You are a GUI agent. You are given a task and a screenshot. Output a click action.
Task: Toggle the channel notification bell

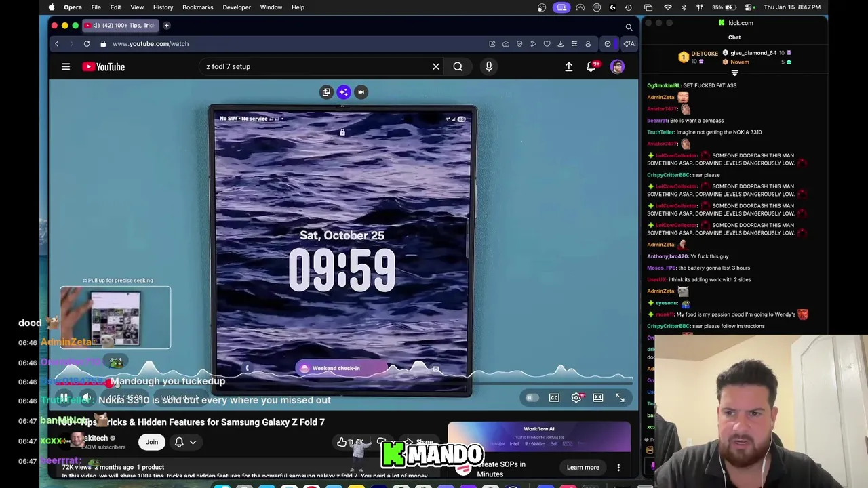tap(179, 442)
